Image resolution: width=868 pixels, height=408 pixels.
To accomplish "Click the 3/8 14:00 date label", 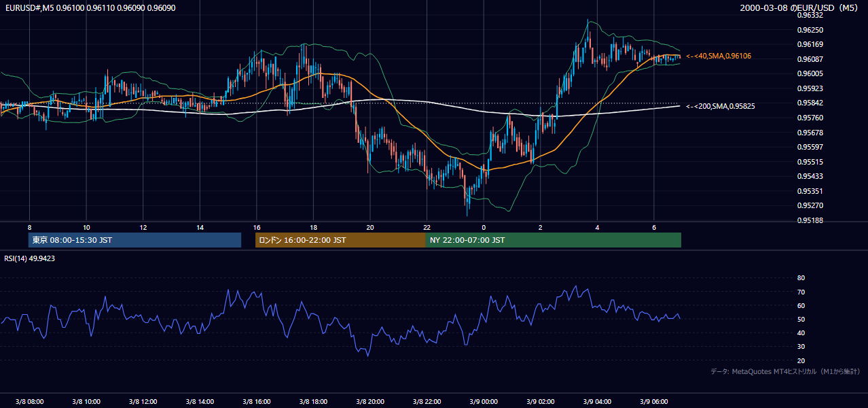I will (x=200, y=401).
